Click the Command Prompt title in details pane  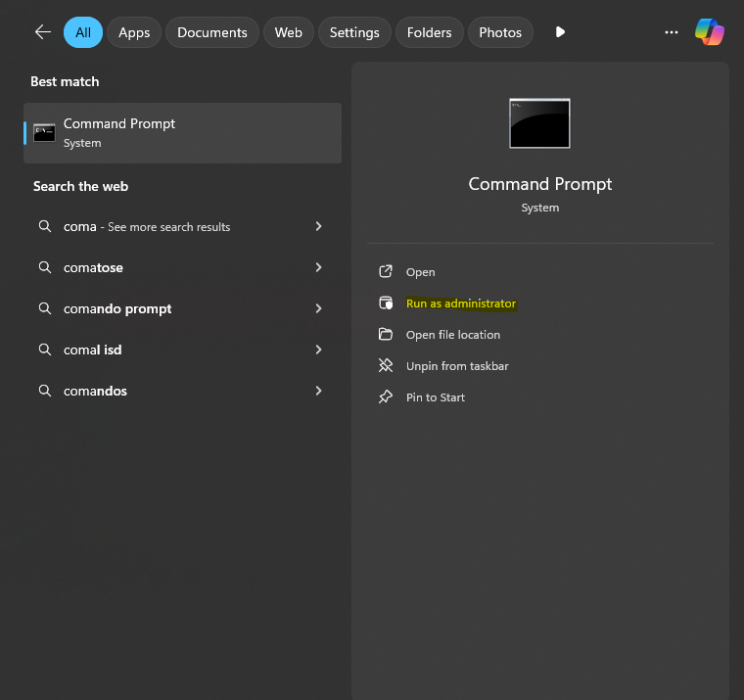point(540,184)
